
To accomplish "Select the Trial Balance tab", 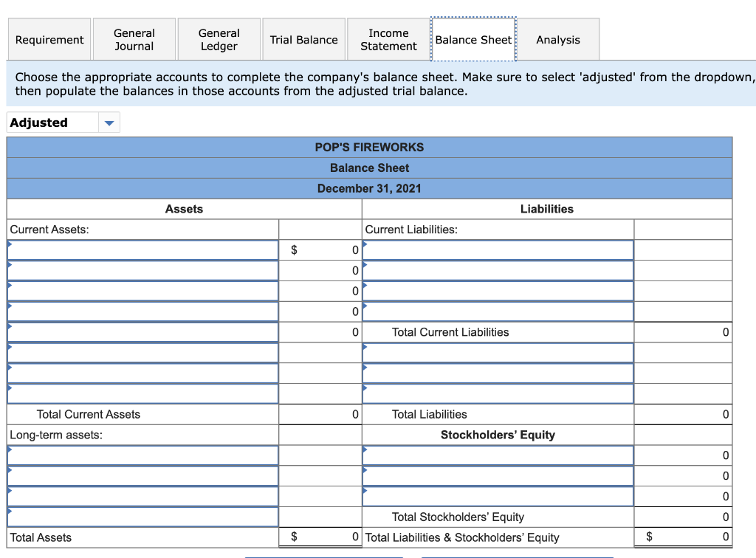I will [x=303, y=39].
